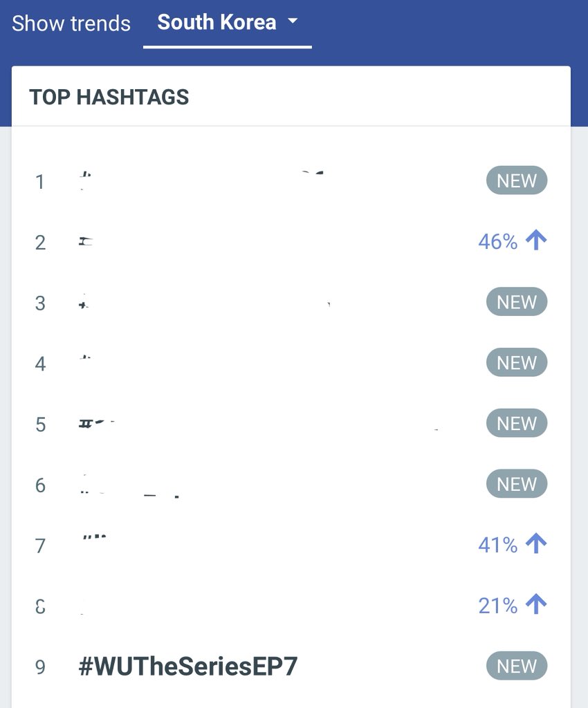Open the hashtag ranked number 5
The height and width of the screenshot is (708, 588).
pos(258,424)
